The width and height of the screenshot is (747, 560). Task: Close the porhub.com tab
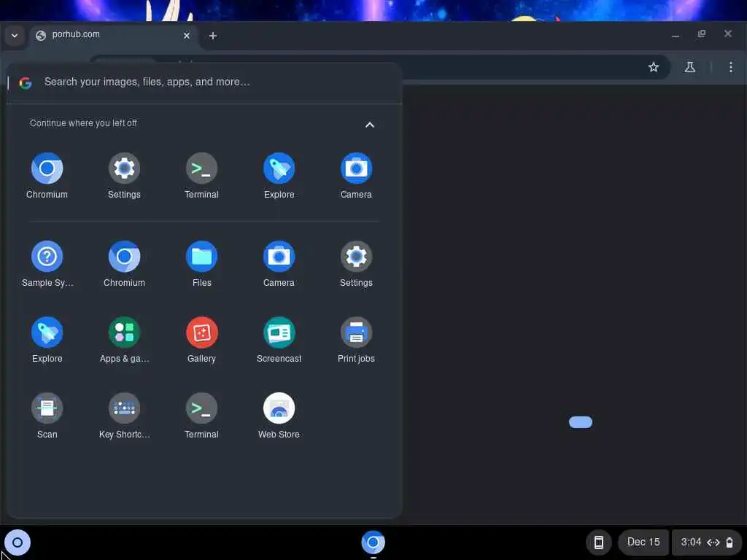(x=187, y=36)
